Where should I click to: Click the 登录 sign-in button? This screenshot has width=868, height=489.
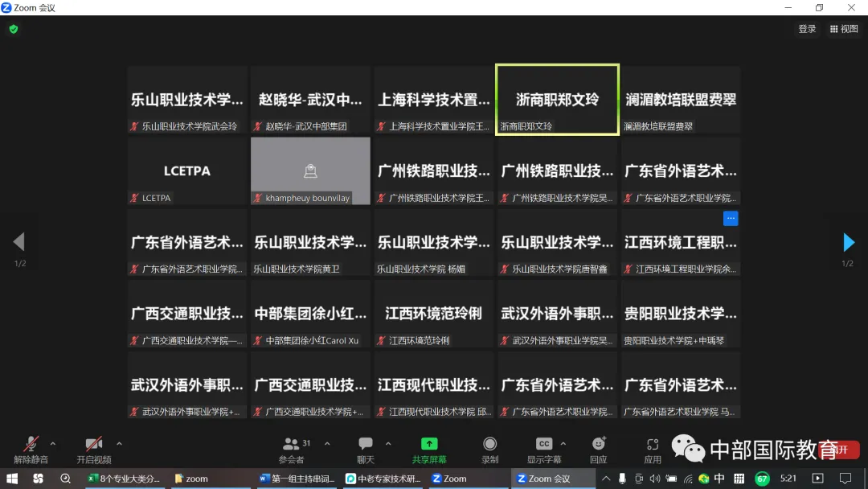(x=807, y=27)
